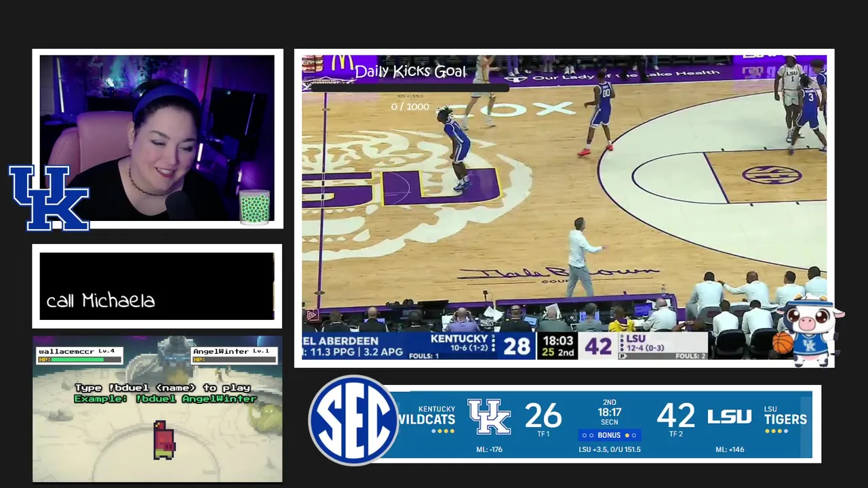Click the Daily Kicks Goal progress bar
The image size is (868, 488).
click(x=410, y=87)
